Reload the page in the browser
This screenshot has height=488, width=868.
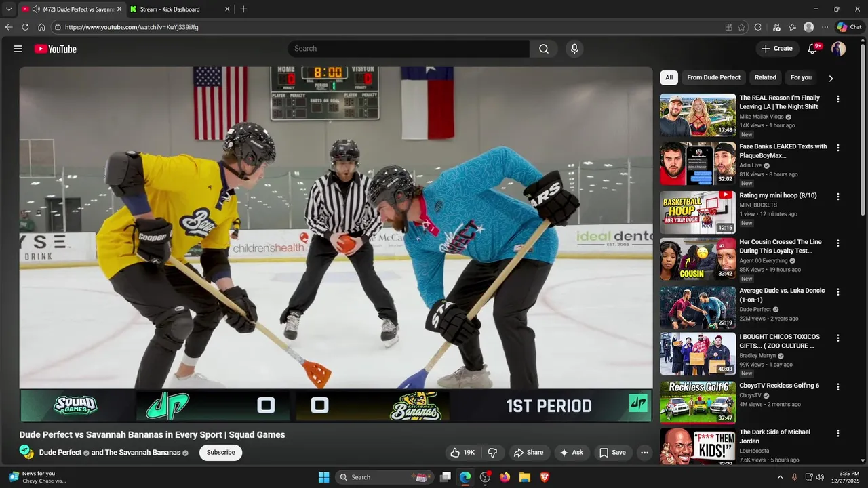(25, 27)
